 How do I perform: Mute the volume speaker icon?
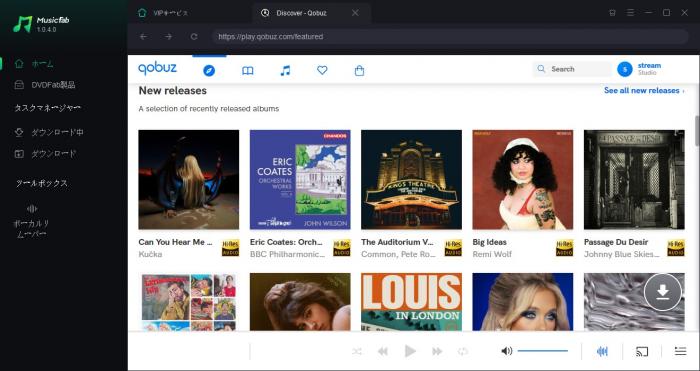pyautogui.click(x=507, y=351)
